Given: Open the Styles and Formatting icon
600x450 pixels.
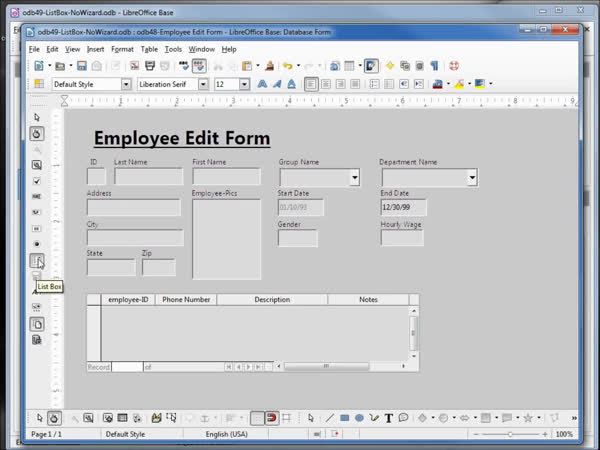Looking at the screenshot, I should pyautogui.click(x=39, y=84).
